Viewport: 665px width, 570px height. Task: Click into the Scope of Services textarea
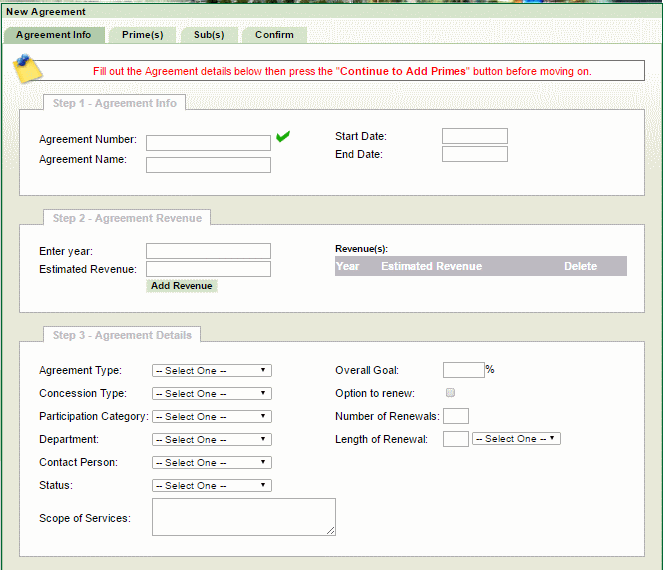(x=243, y=517)
